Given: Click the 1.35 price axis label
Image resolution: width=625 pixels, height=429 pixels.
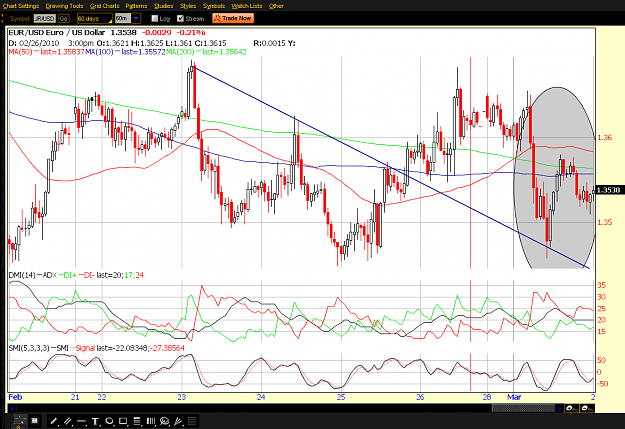Looking at the screenshot, I should [x=604, y=222].
